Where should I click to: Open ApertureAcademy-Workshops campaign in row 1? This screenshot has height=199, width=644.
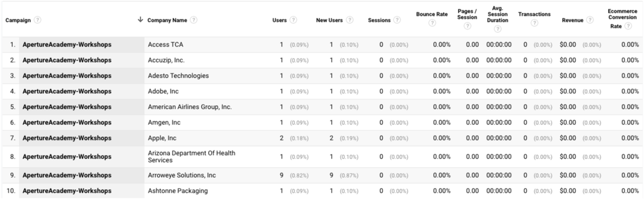[x=67, y=45]
